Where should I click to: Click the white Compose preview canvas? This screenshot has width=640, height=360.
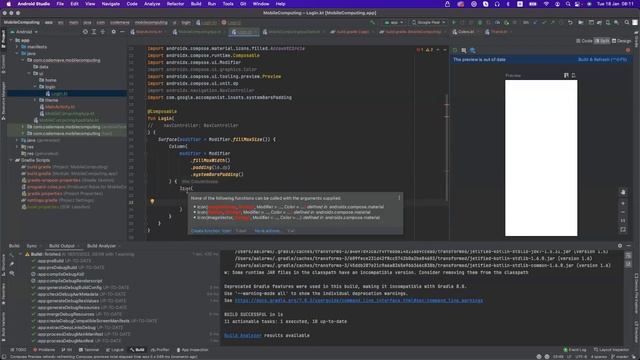click(541, 158)
